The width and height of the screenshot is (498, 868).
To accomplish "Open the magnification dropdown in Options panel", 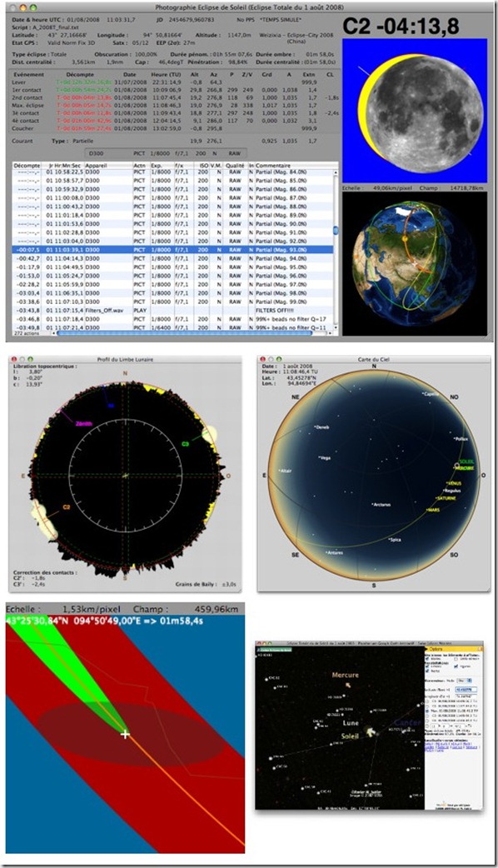I will 464,681.
